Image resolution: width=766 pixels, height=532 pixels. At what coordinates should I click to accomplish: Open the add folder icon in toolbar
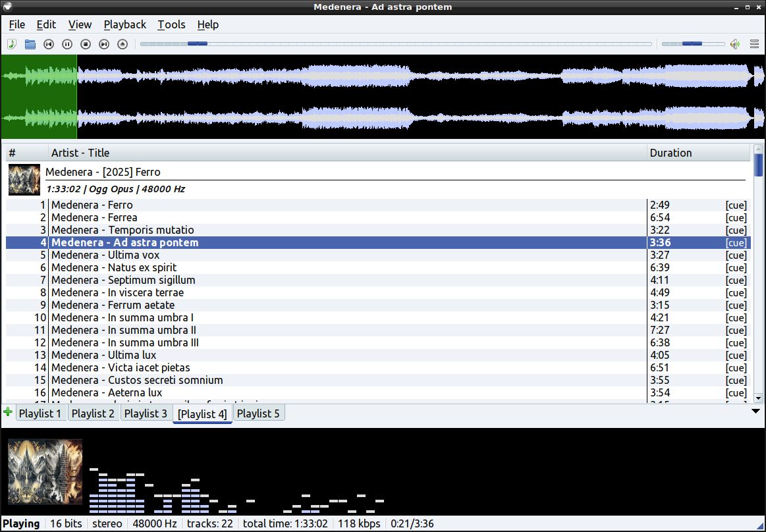[x=30, y=44]
